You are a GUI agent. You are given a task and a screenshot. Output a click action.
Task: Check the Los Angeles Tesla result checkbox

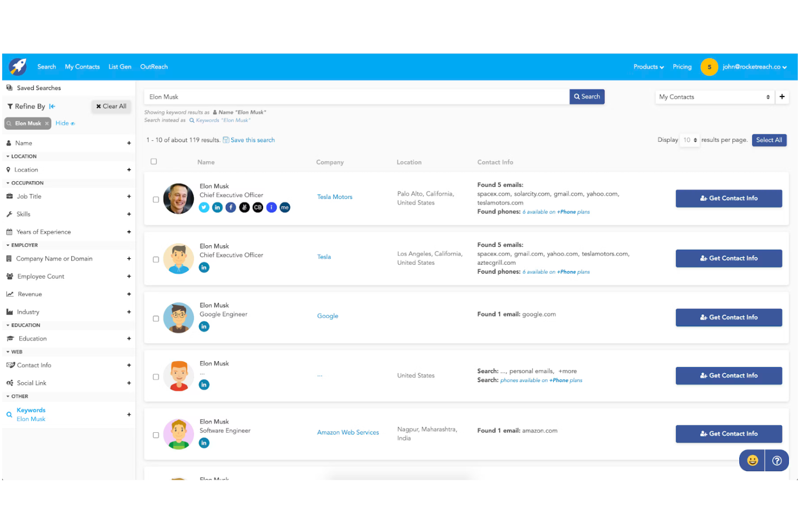(x=156, y=259)
